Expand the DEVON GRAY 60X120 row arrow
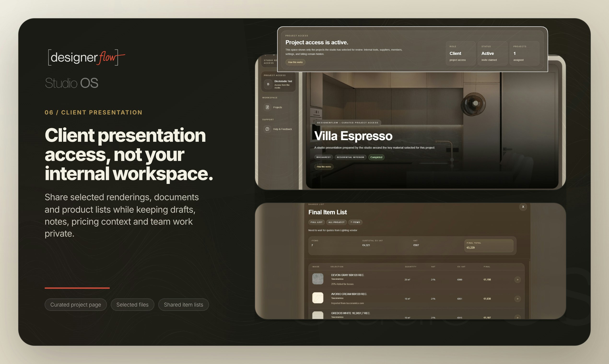The width and height of the screenshot is (609, 364). click(517, 280)
